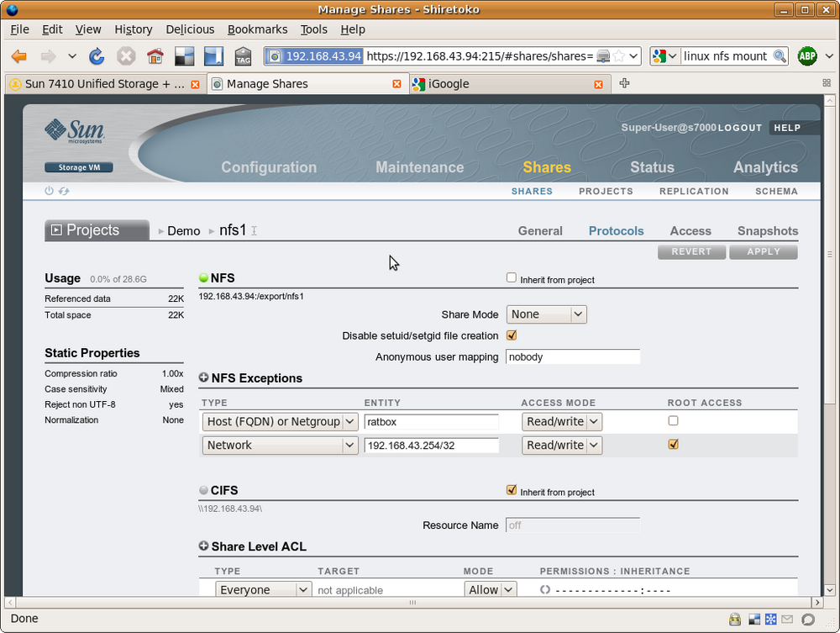The height and width of the screenshot is (633, 840).
Task: Click the Anonymous user mapping field
Action: (573, 357)
